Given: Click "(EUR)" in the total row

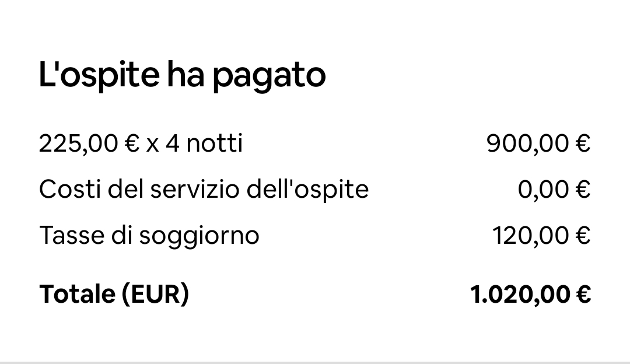Looking at the screenshot, I should point(155,294).
